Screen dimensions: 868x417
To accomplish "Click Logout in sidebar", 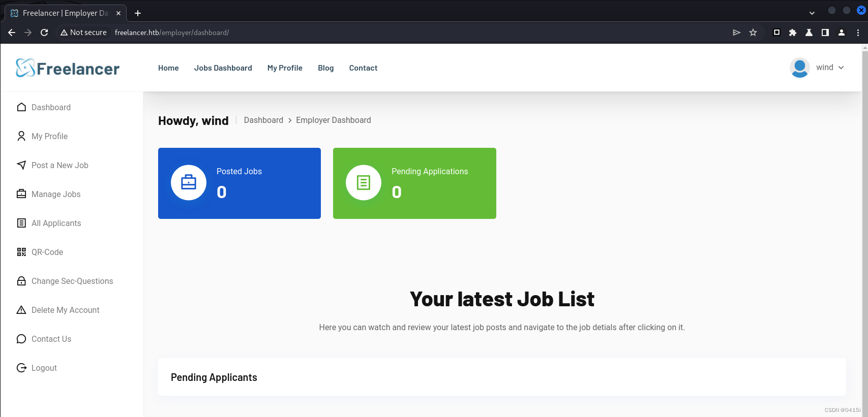I will click(x=44, y=368).
